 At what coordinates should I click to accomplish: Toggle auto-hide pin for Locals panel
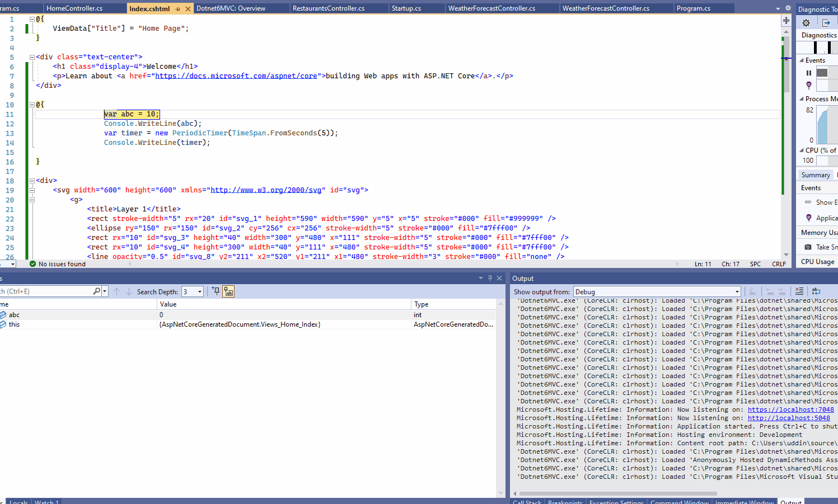[x=490, y=278]
